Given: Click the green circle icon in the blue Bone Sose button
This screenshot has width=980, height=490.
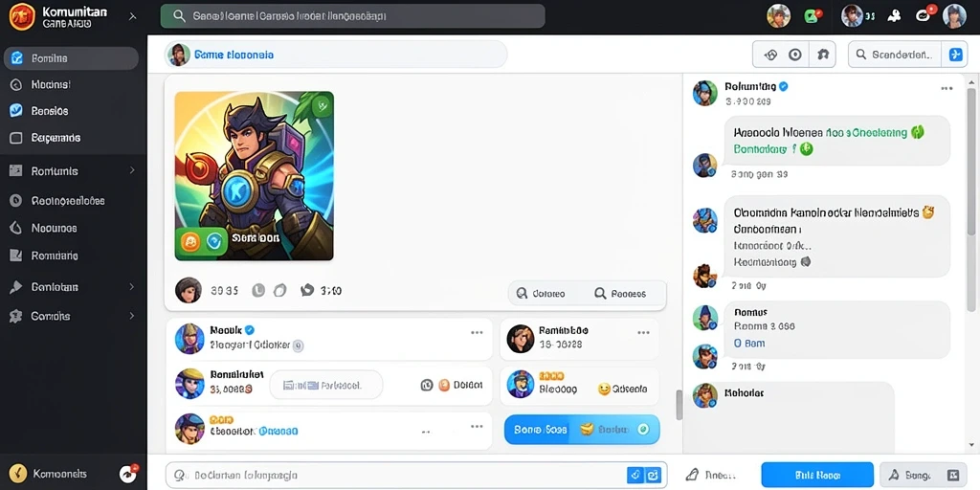Looking at the screenshot, I should 644,430.
